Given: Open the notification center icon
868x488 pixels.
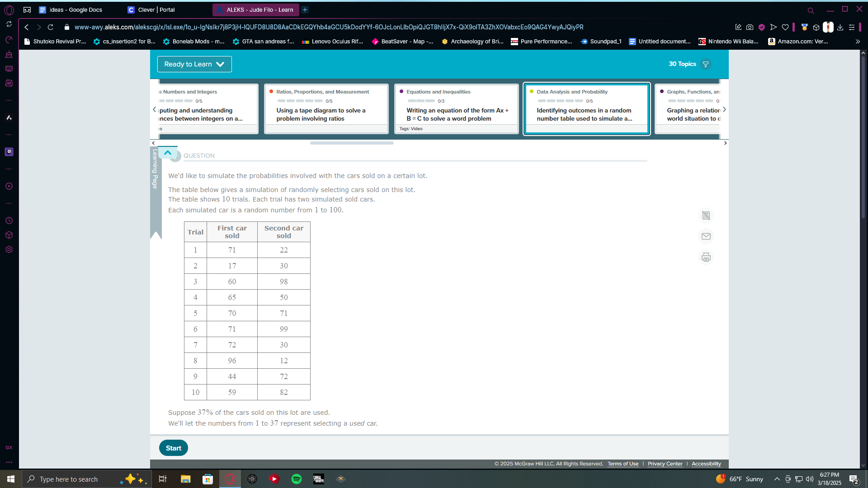Looking at the screenshot, I should click(854, 479).
